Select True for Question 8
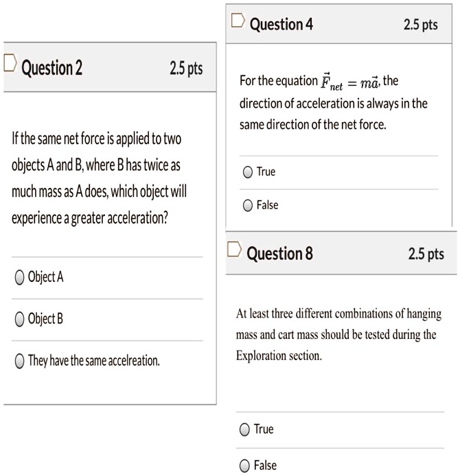The width and height of the screenshot is (460, 476). pyautogui.click(x=245, y=429)
